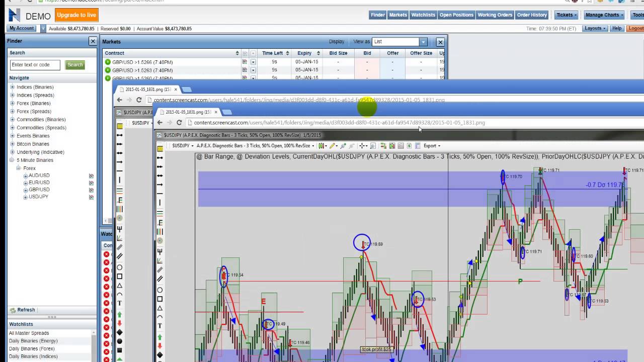Click green play icon for GBP/USD >1.5266

tap(108, 62)
